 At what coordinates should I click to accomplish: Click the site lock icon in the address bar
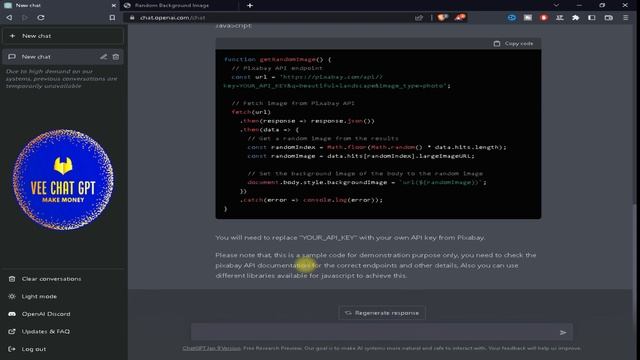tap(132, 18)
